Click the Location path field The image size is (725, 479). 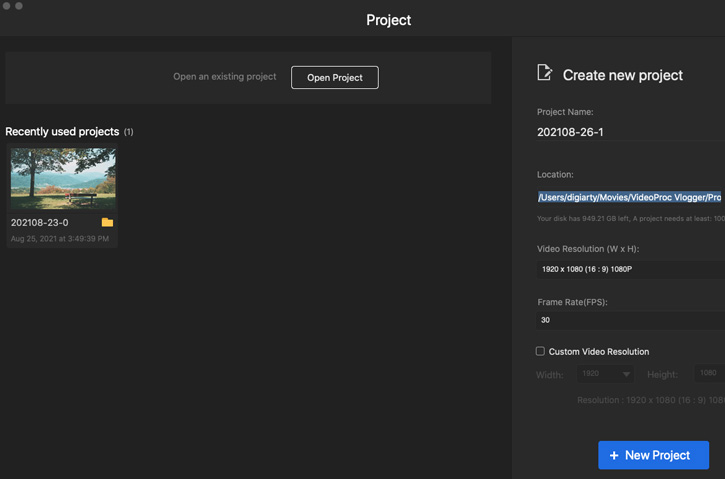[629, 197]
